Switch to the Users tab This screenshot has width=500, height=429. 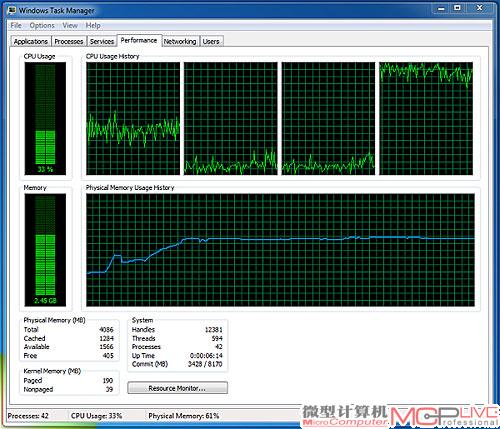[211, 41]
